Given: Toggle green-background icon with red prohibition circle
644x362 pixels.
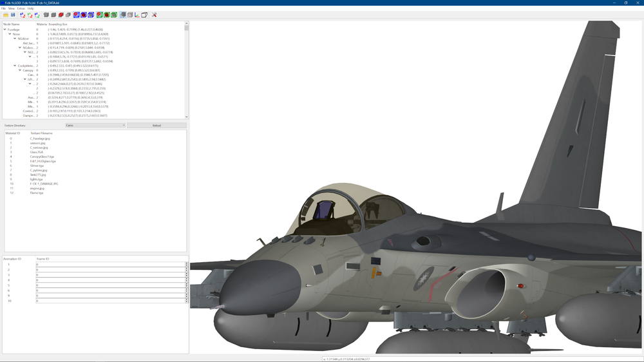Looking at the screenshot, I should tap(99, 15).
